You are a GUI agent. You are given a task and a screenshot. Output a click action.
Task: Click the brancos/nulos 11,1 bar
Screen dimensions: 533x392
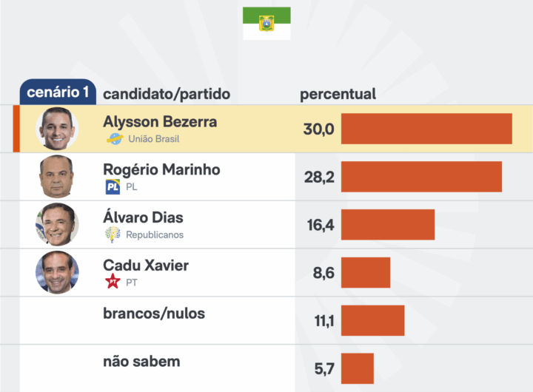[372, 320]
